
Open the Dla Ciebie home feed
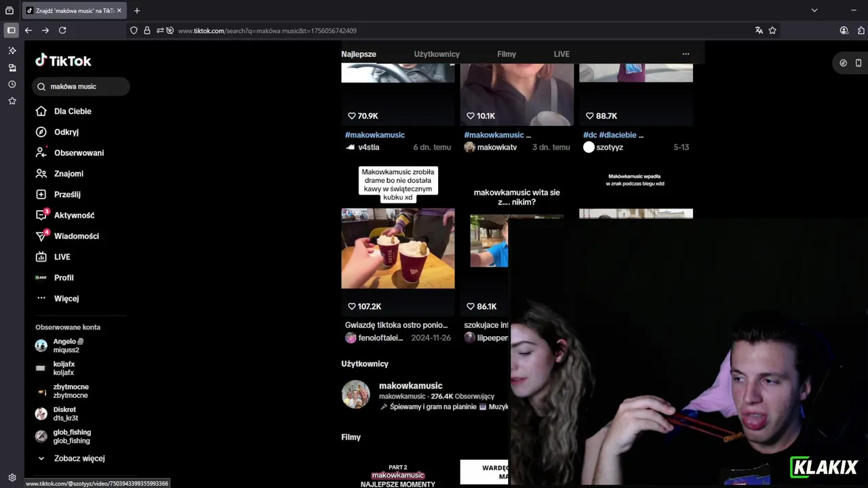pos(64,111)
